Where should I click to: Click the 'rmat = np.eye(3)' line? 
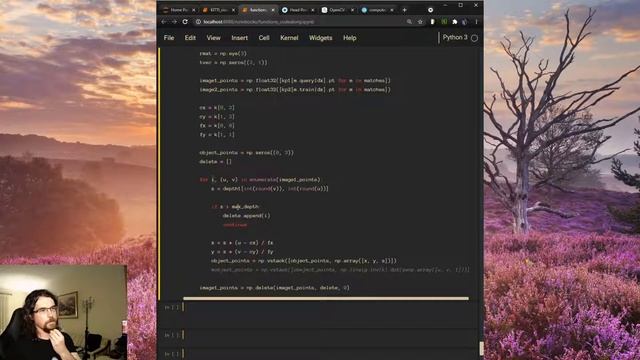coord(223,53)
